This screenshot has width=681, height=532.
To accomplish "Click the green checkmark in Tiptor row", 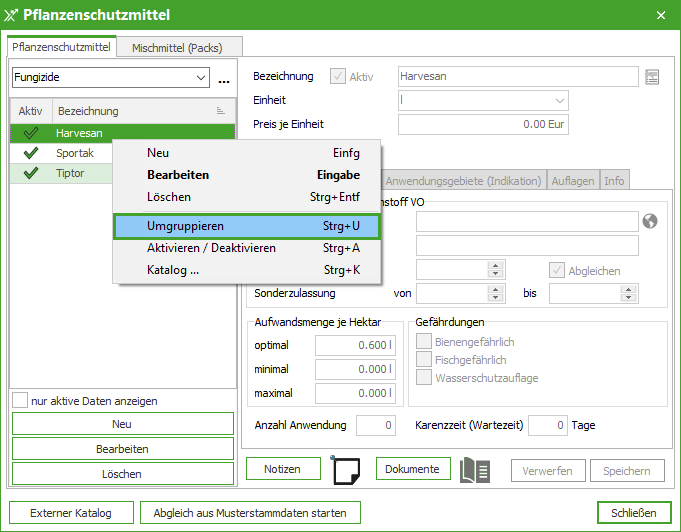I will (x=31, y=173).
